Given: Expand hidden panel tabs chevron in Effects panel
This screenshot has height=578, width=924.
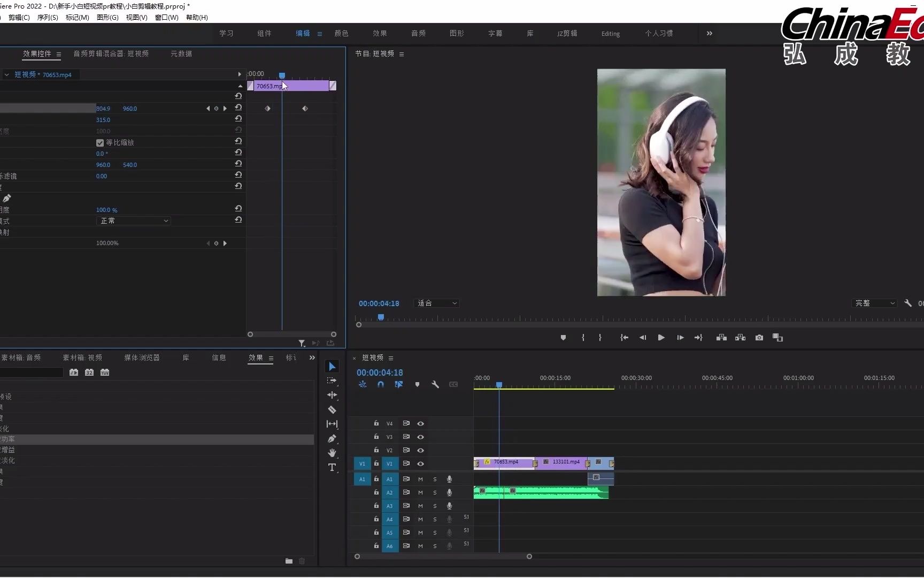Looking at the screenshot, I should coord(312,358).
